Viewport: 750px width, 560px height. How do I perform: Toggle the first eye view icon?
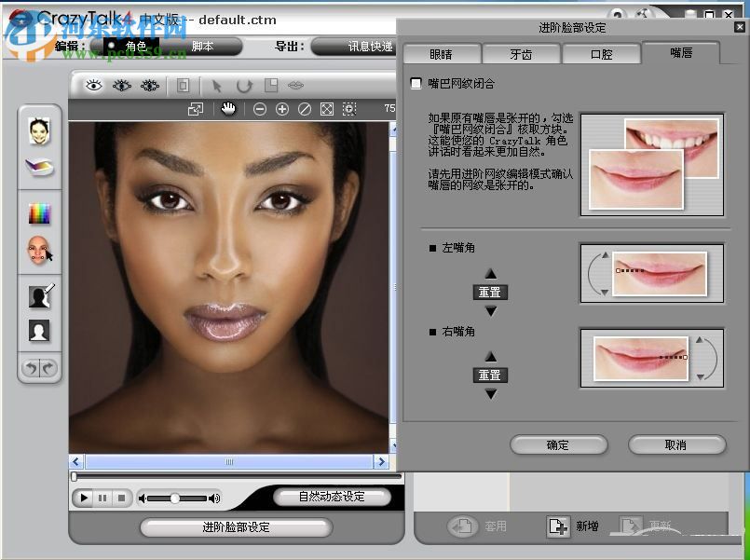93,86
